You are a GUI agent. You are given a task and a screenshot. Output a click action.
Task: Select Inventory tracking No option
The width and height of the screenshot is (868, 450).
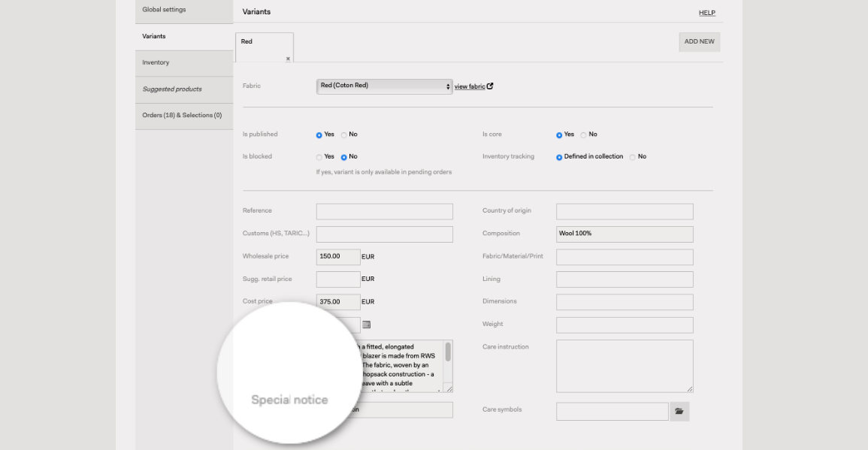point(632,157)
